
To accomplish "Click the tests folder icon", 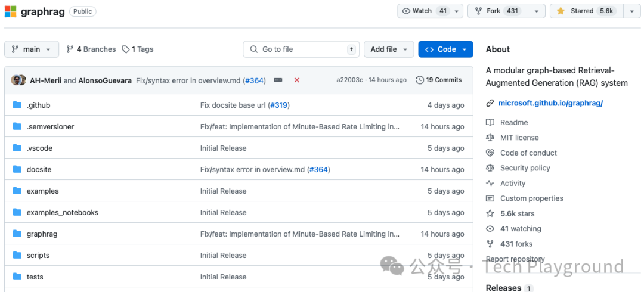I will (17, 277).
